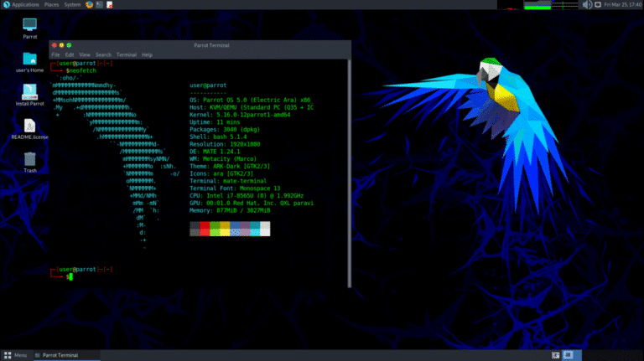This screenshot has width=644, height=361.
Task: Click the red swatch in neofetch palette
Action: (x=205, y=229)
